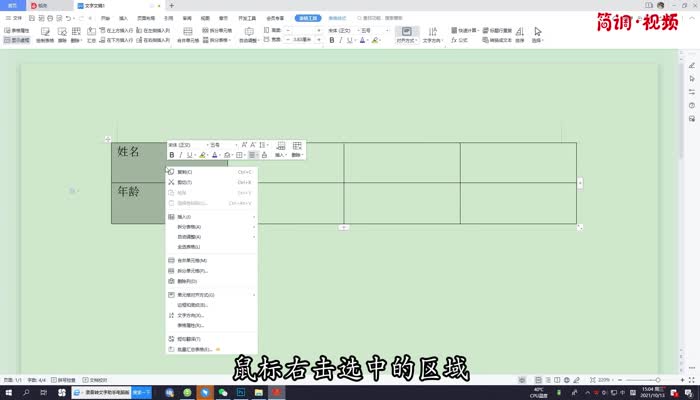Click the Cut scissors icon in context menu
Screen dimensions: 700x400
[x=171, y=182]
